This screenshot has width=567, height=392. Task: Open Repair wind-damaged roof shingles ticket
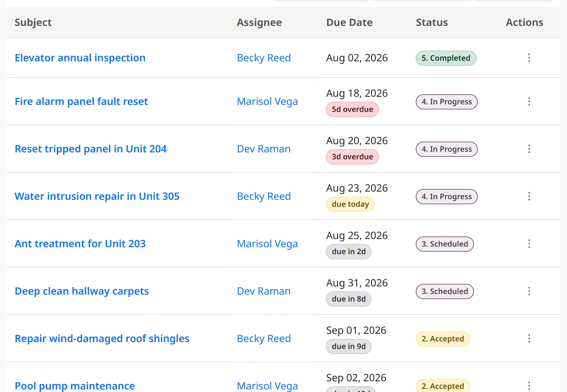(102, 338)
